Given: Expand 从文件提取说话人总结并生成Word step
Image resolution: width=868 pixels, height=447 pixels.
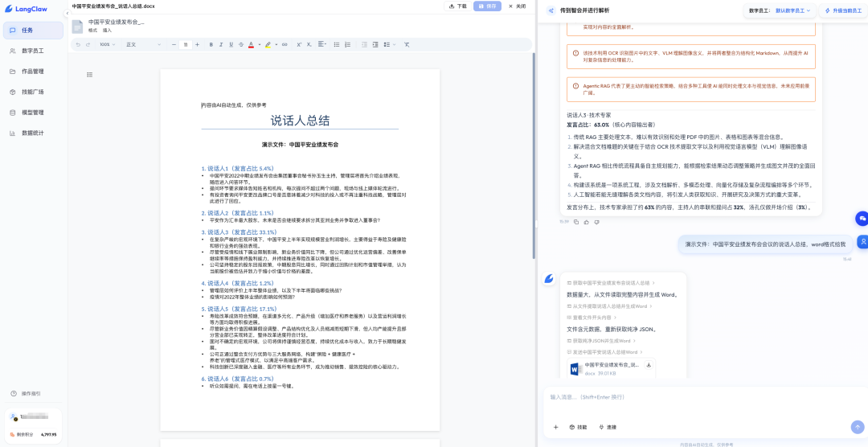Looking at the screenshot, I should pos(609,306).
